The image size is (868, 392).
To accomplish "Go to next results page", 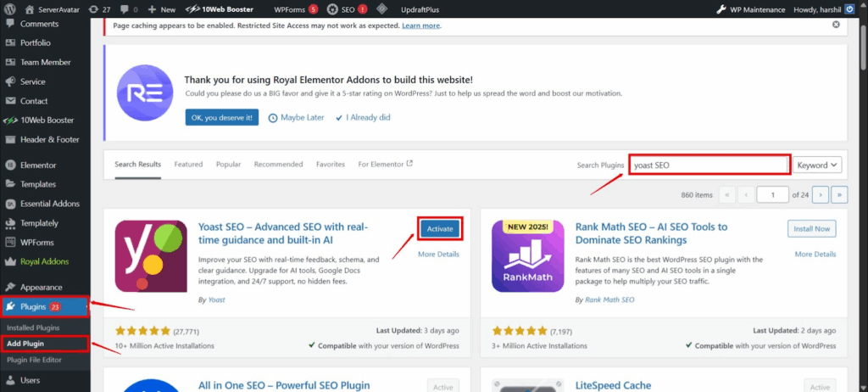I will [820, 194].
